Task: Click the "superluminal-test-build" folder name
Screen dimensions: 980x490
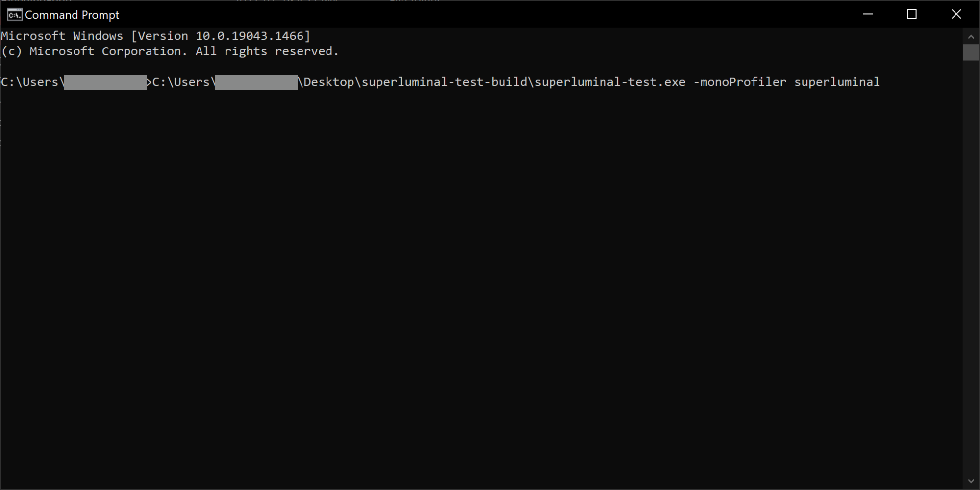Action: 444,82
